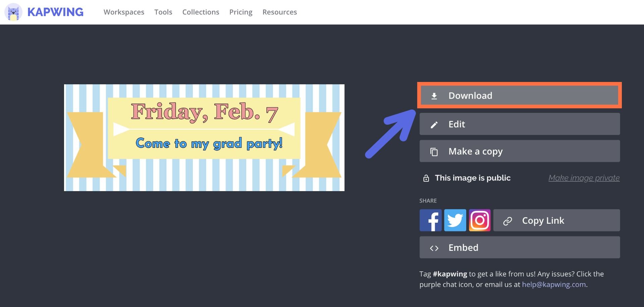Share the image on Facebook

click(x=430, y=220)
